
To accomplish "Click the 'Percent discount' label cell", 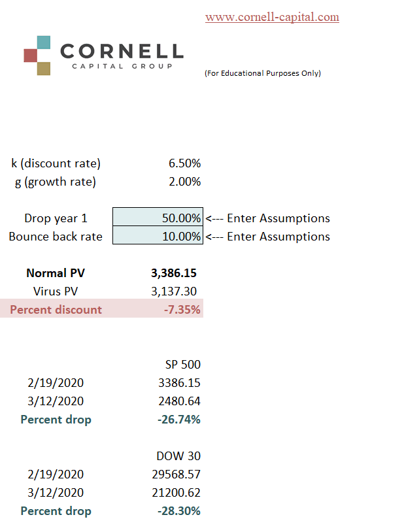I will click(56, 310).
